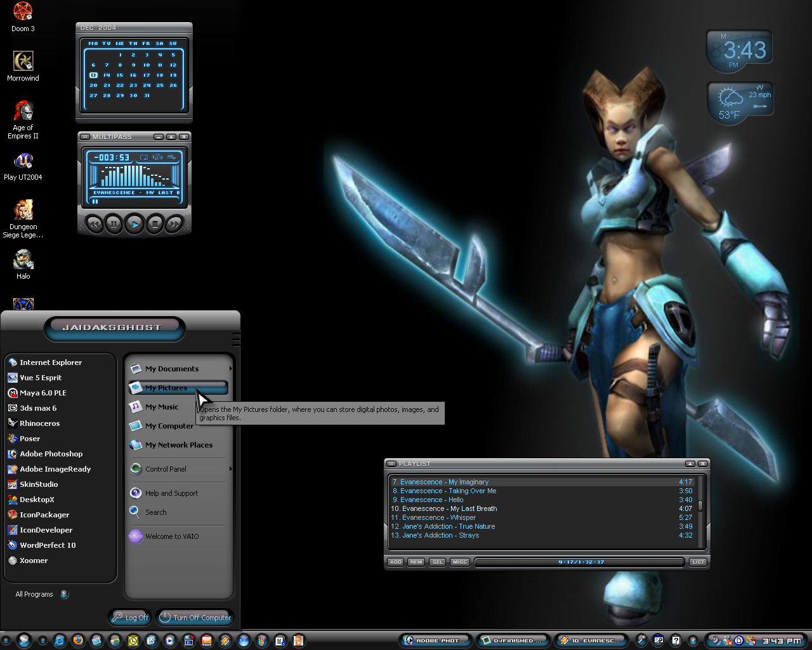
Task: Click the Log Off button
Action: click(x=130, y=617)
